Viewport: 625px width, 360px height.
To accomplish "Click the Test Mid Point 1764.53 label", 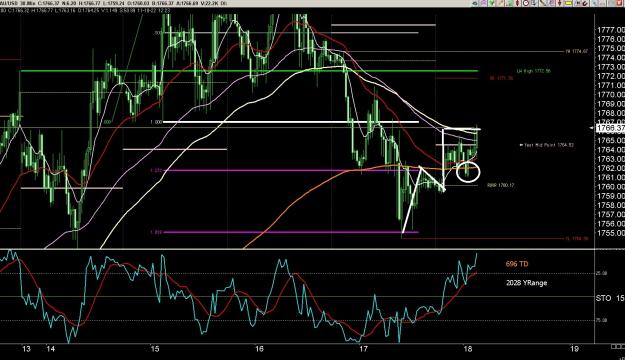I will [546, 145].
